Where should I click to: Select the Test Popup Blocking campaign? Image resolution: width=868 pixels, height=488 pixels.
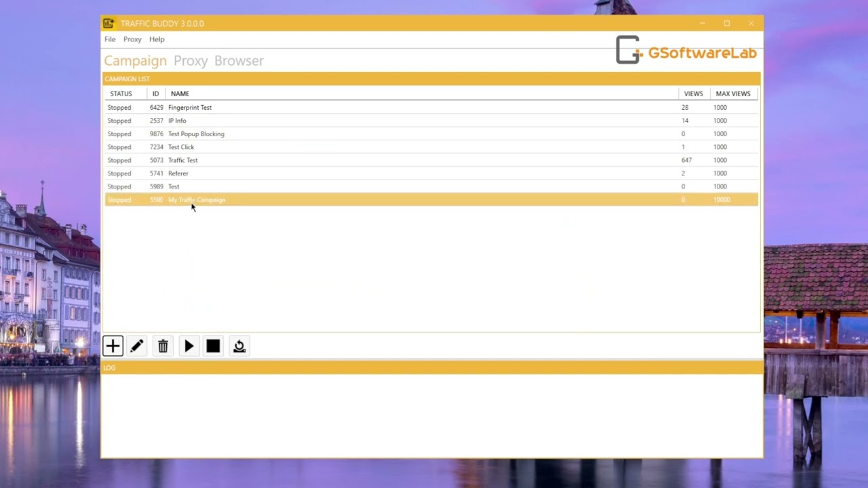coord(431,134)
